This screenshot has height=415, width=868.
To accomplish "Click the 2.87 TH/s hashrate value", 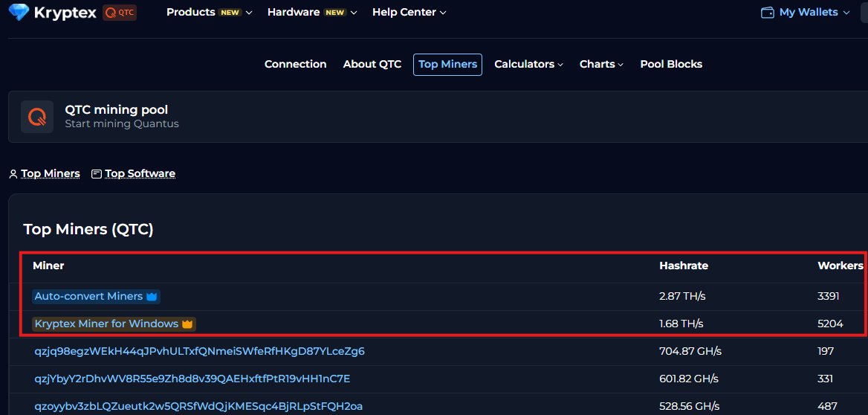I will pyautogui.click(x=682, y=297).
